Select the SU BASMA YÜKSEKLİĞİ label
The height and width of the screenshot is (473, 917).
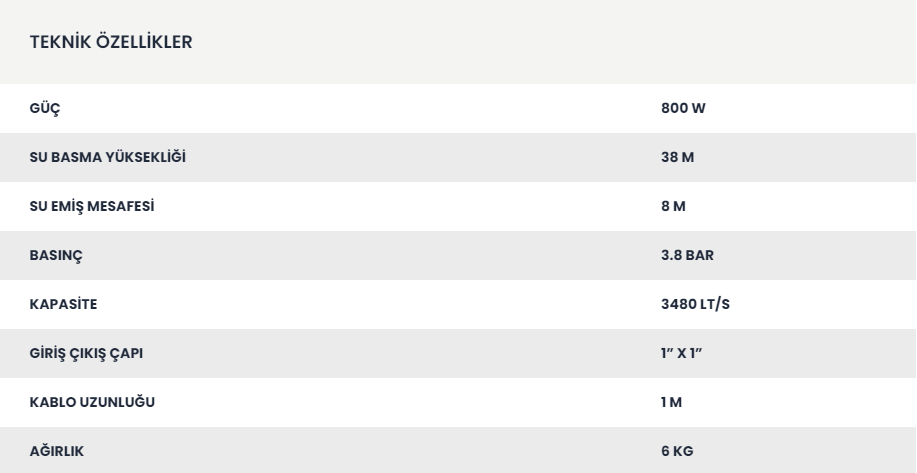(108, 157)
